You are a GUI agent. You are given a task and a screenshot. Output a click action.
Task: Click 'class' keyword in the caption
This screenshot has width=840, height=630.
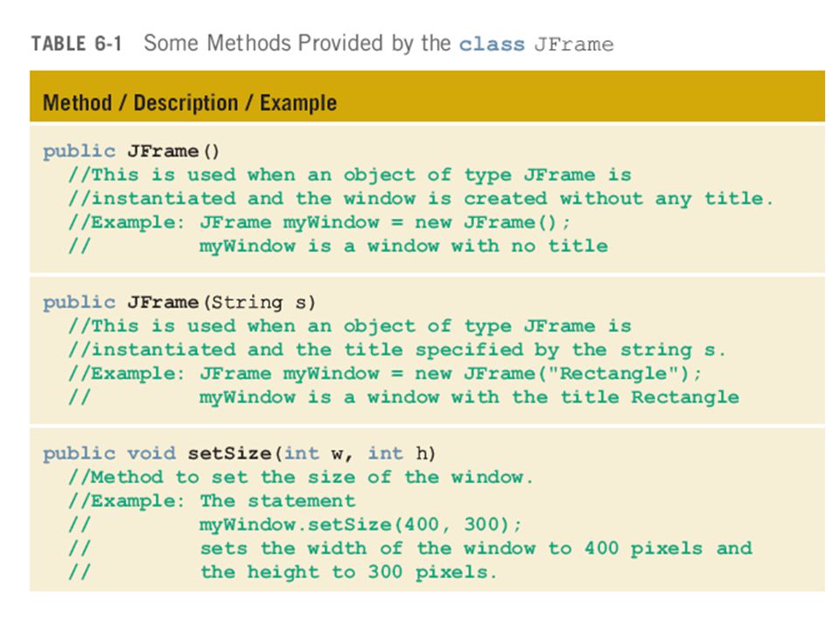pos(492,44)
